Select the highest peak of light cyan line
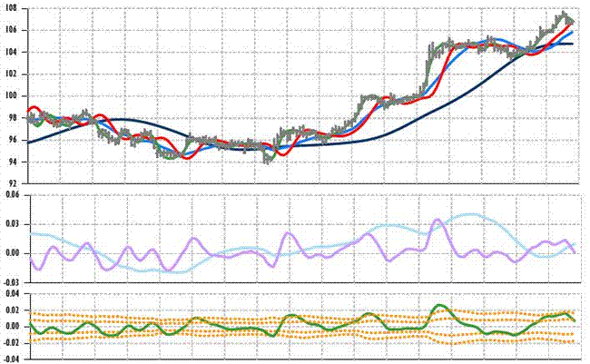590x364 pixels. pyautogui.click(x=472, y=214)
